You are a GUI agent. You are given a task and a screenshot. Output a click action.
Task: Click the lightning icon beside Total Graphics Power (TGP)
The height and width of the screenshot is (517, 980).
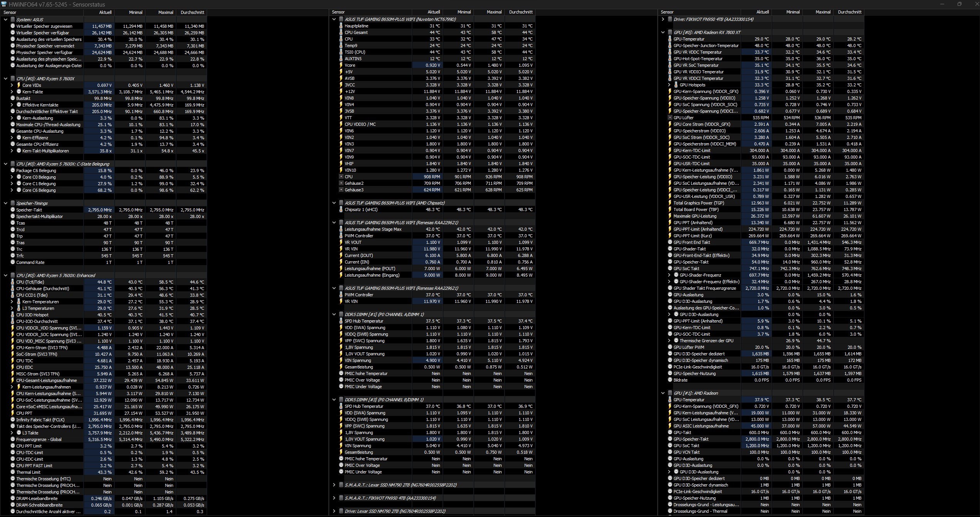[x=670, y=203]
